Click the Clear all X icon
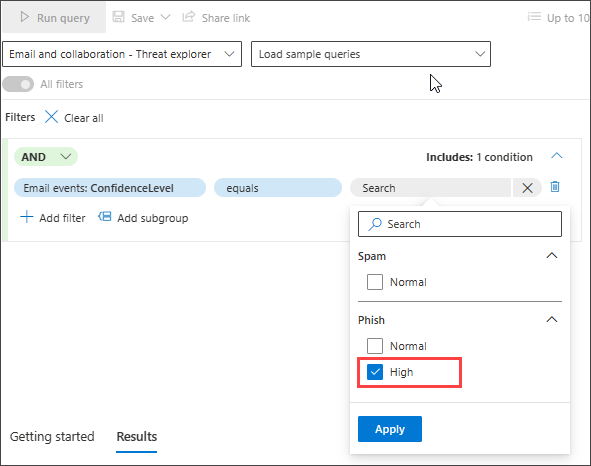The width and height of the screenshot is (591, 466). click(51, 117)
